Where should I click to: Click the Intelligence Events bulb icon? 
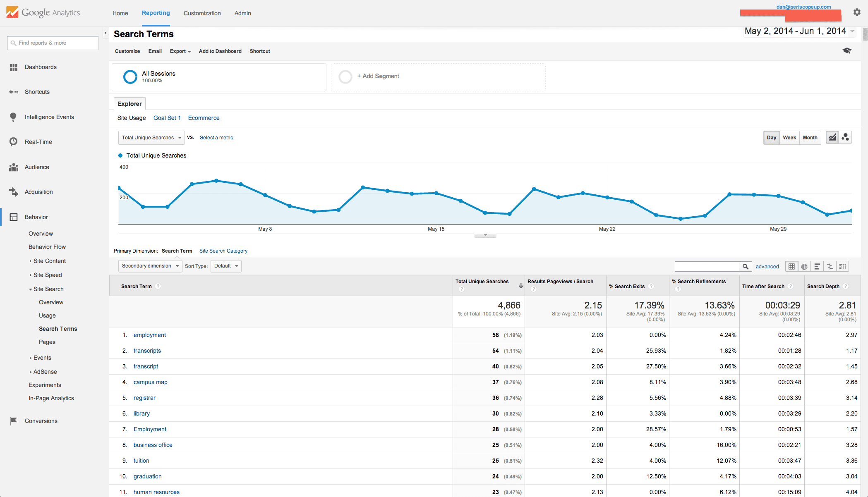click(x=13, y=117)
